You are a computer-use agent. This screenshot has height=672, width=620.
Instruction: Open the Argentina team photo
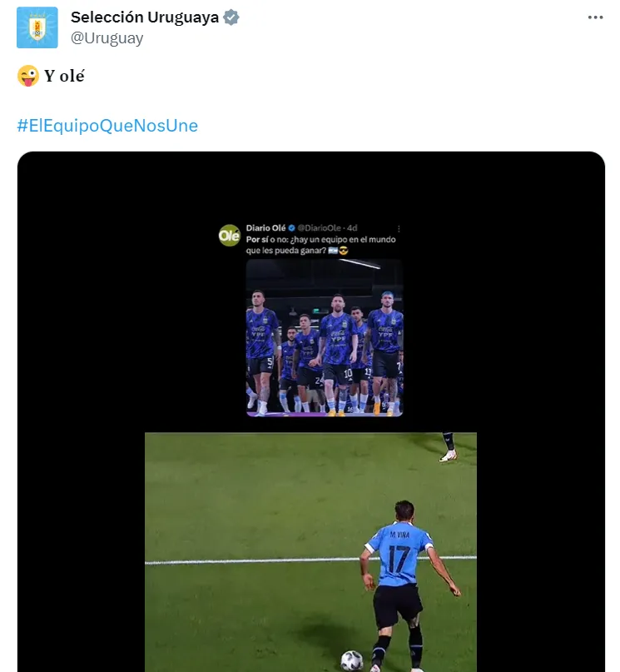(325, 337)
